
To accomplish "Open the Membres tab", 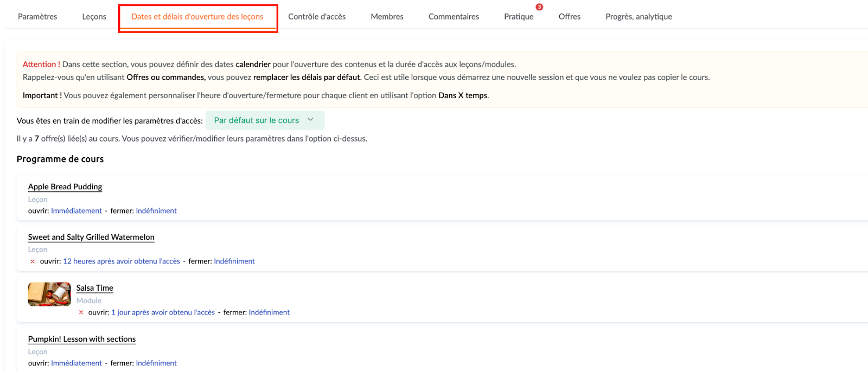I will coord(387,17).
